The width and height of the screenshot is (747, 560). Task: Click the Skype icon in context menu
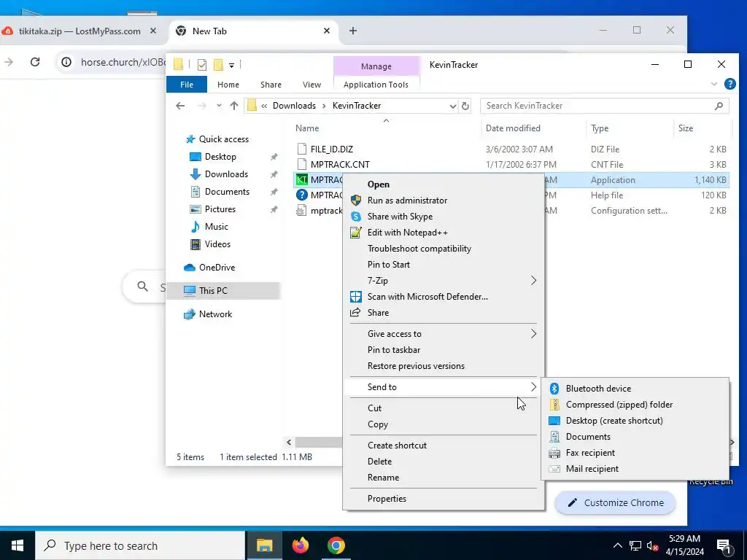(x=356, y=217)
